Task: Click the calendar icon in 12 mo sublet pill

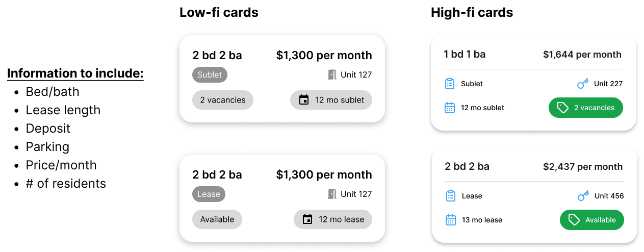Action: (x=304, y=100)
